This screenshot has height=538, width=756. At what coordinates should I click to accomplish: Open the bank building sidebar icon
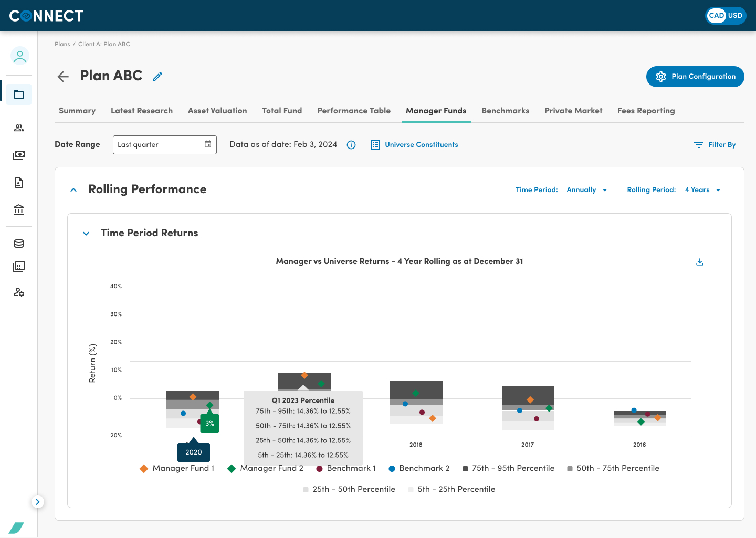tap(19, 209)
